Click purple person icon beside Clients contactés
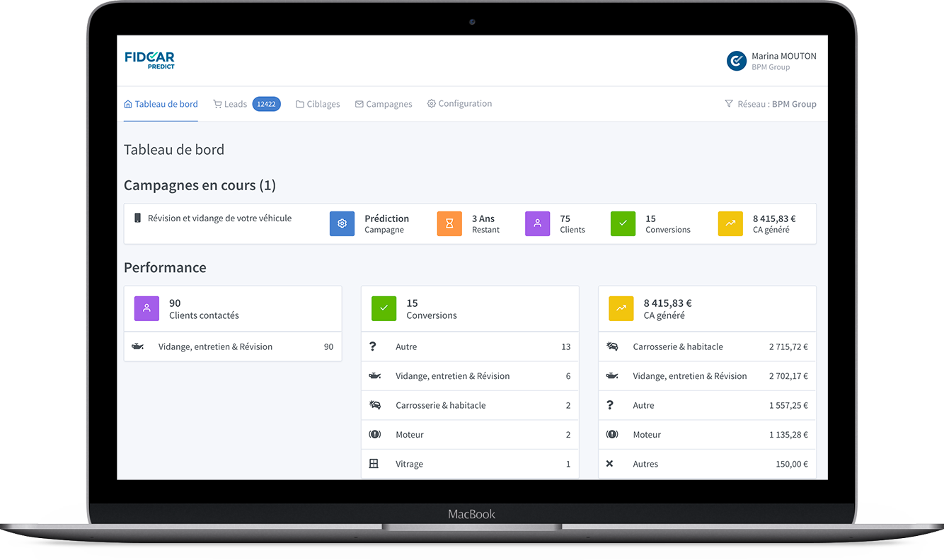The height and width of the screenshot is (560, 944). click(x=146, y=309)
